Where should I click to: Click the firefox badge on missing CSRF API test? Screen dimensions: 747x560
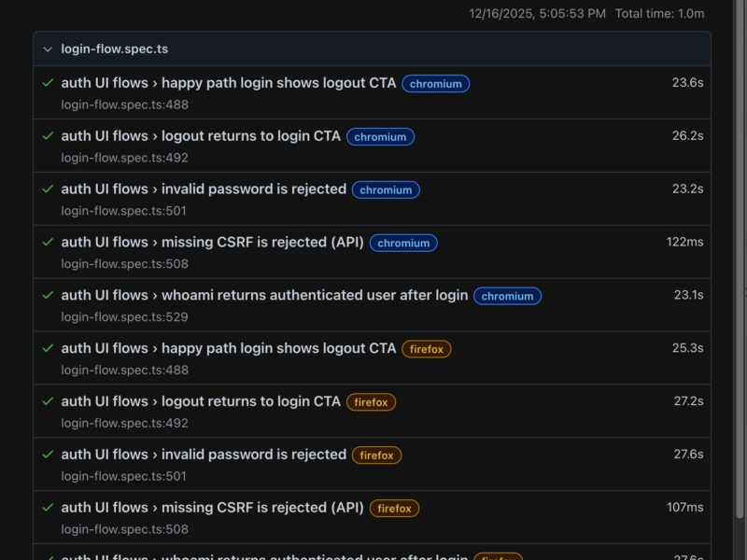click(394, 509)
